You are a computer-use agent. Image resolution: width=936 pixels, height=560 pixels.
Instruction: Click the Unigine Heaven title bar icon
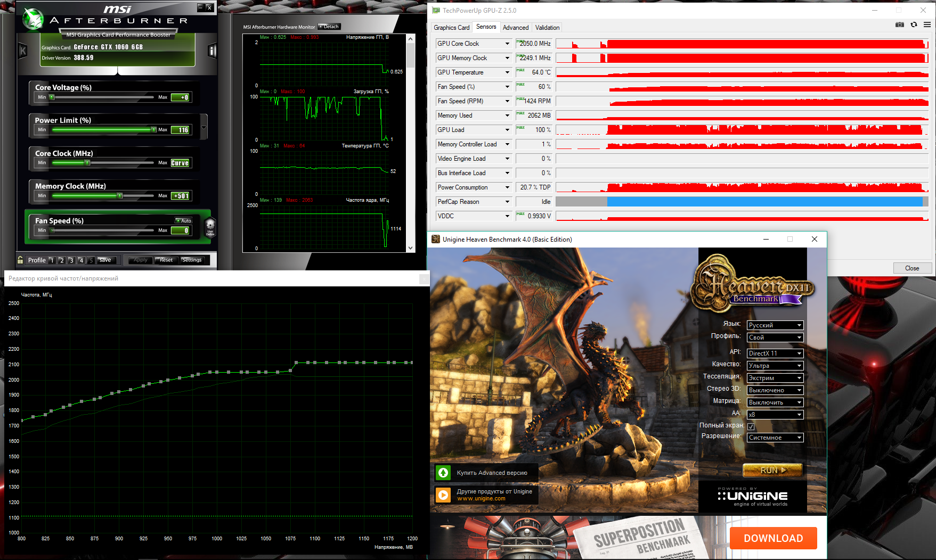coord(436,240)
